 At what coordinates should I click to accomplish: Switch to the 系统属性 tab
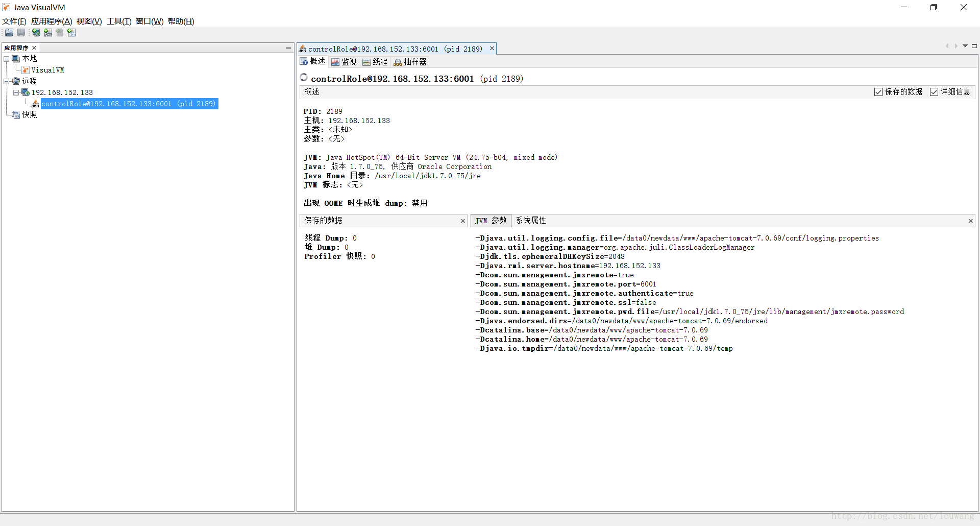531,221
